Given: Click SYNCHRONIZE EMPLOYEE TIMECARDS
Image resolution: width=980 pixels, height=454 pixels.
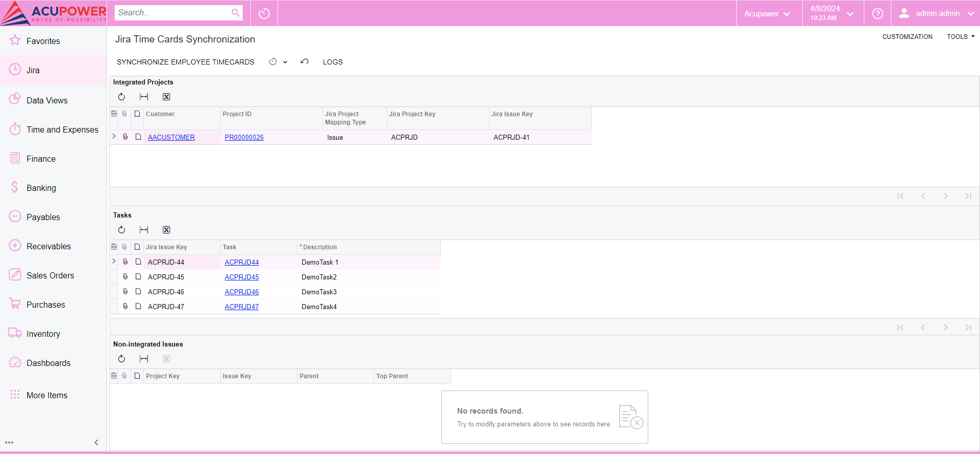Looking at the screenshot, I should click(x=185, y=62).
